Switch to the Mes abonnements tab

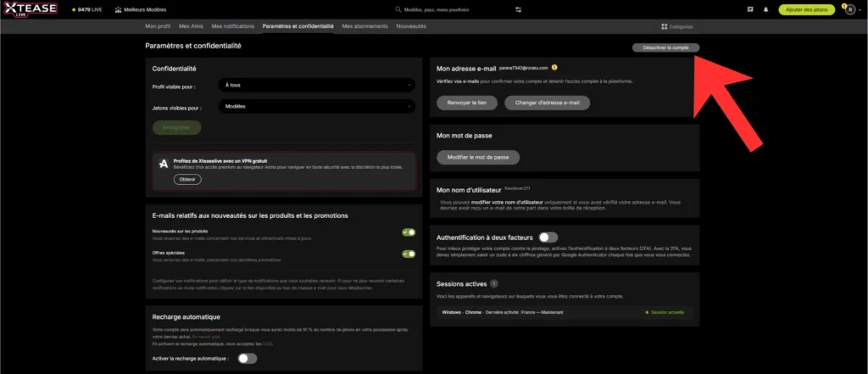(x=364, y=26)
